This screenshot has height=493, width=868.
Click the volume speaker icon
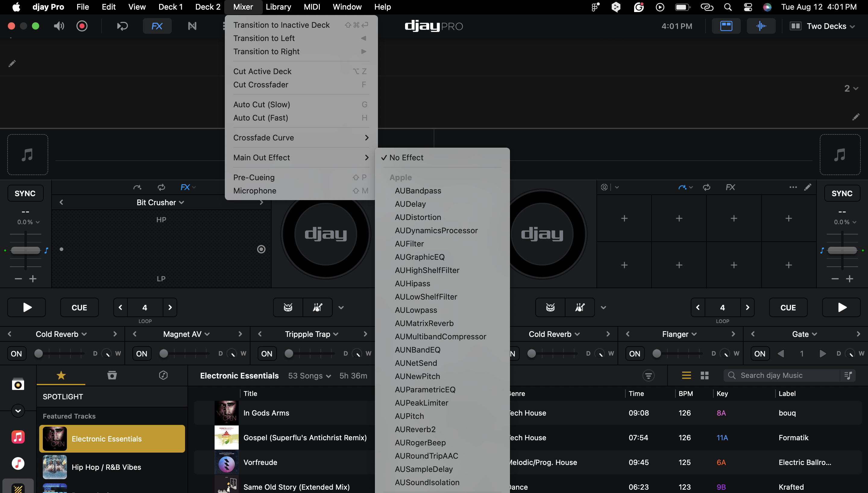tap(59, 26)
